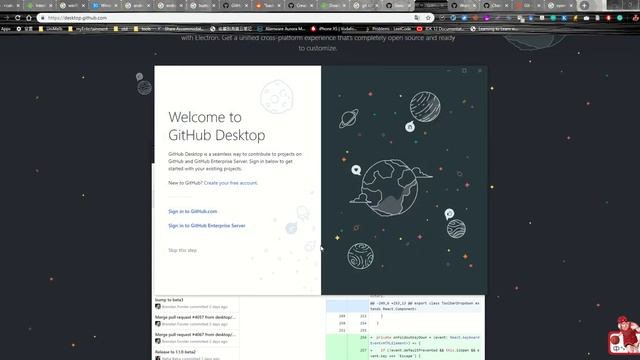Bookmark this page with the star icon
The width and height of the screenshot is (640, 360).
[428, 18]
